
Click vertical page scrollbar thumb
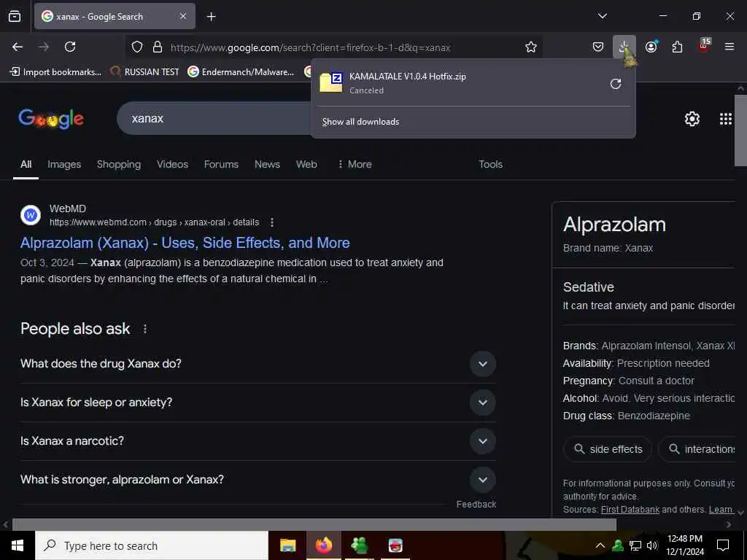[x=740, y=131]
